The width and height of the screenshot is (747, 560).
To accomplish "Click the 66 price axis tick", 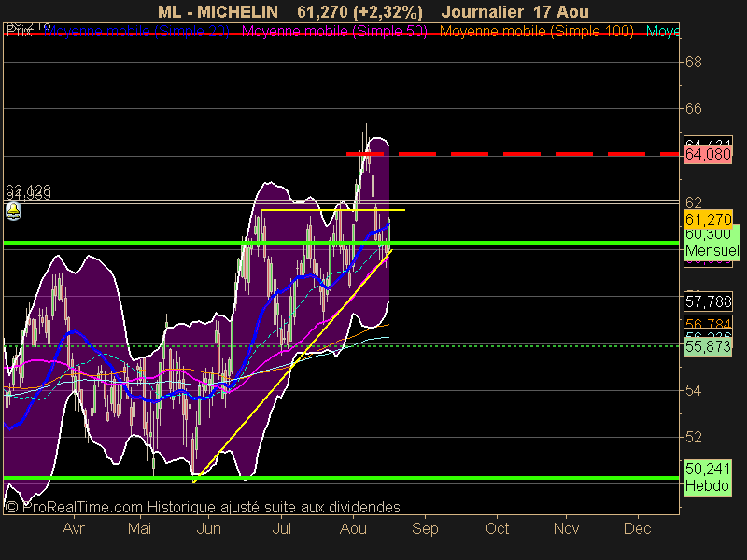I will pos(693,108).
